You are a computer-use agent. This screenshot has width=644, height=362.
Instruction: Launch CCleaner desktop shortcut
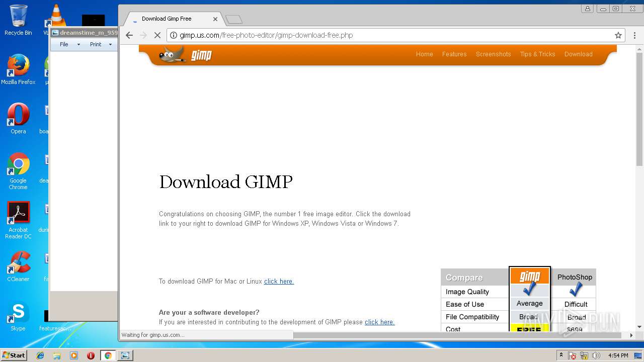click(x=18, y=266)
